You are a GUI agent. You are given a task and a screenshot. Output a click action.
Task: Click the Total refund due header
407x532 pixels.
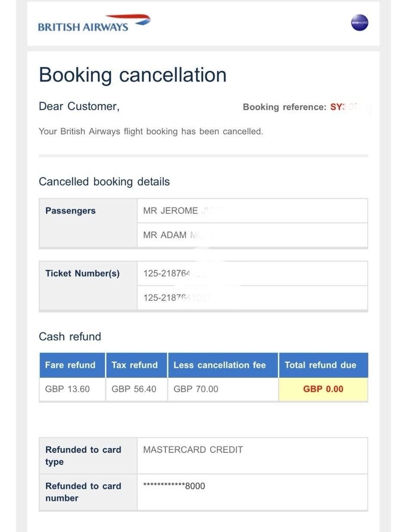[x=321, y=365]
